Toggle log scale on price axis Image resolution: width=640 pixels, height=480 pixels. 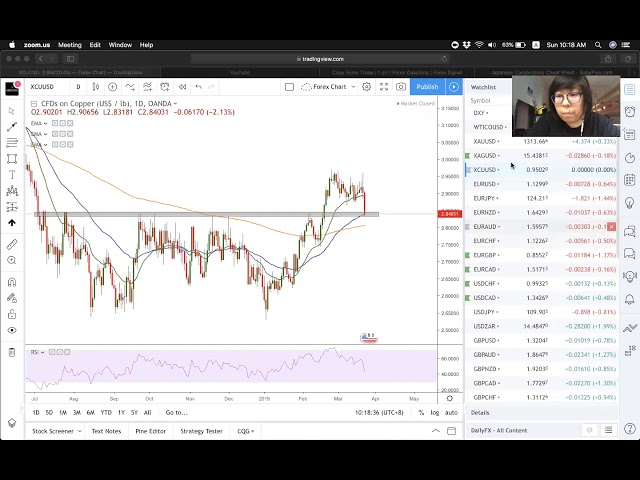(434, 412)
